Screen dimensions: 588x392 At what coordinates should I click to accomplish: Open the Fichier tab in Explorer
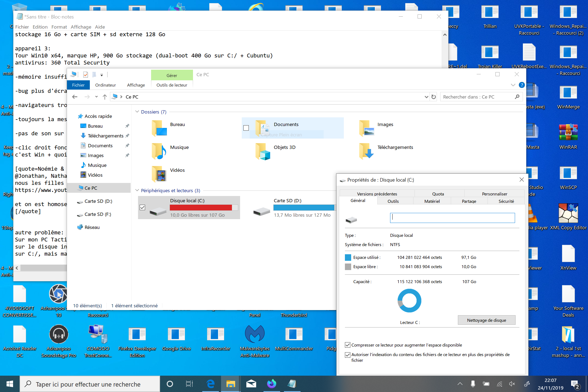(78, 85)
